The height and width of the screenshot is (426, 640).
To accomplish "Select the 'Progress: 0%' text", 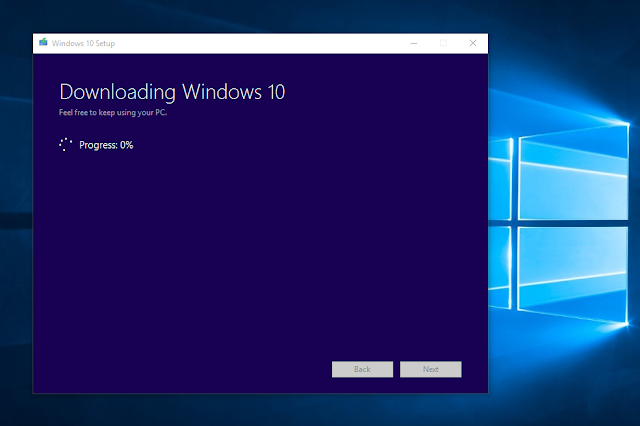I will tap(106, 145).
